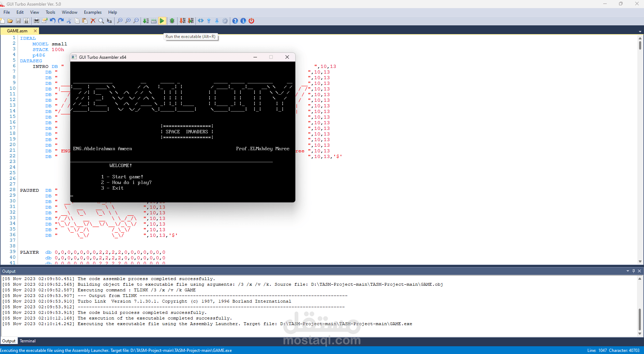Click the INTRO label on line 6
The height and width of the screenshot is (354, 644).
click(40, 67)
